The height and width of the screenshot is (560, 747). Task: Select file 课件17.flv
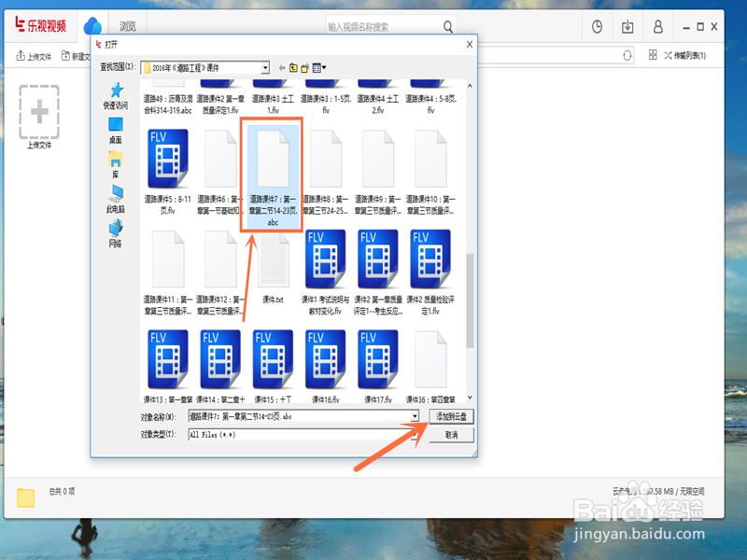point(378,366)
